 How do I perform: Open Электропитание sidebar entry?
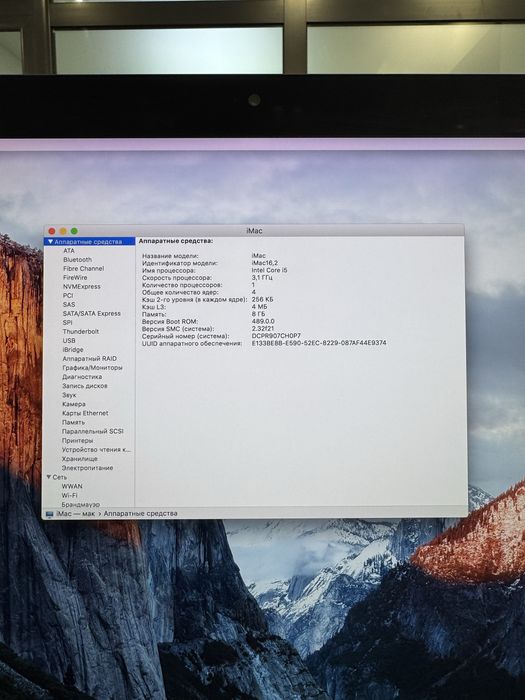[88, 468]
